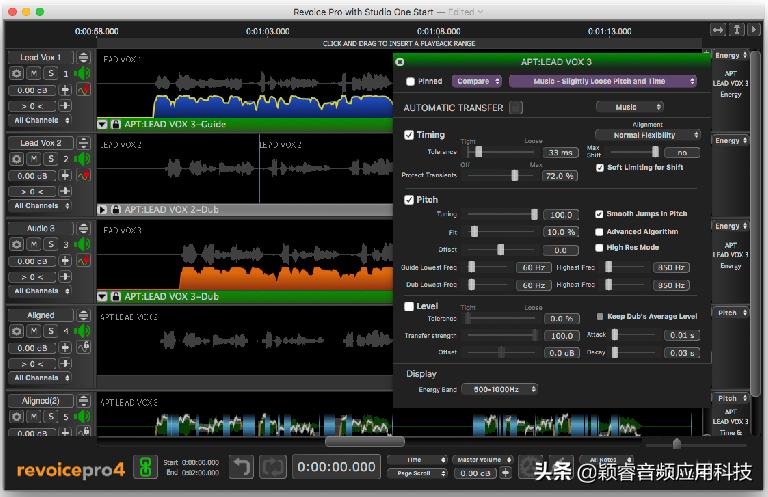
Task: Click the green speaker icon on Lead Vox 1
Action: (x=82, y=74)
